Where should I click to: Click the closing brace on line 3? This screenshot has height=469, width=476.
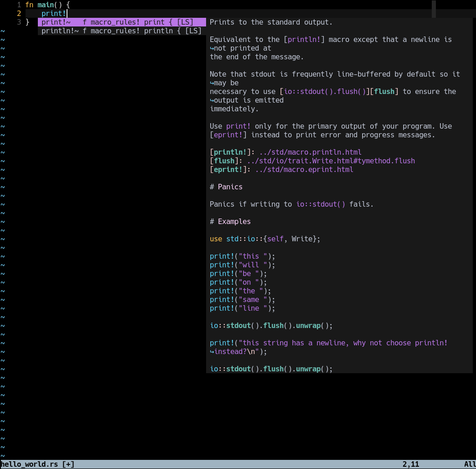(x=27, y=22)
